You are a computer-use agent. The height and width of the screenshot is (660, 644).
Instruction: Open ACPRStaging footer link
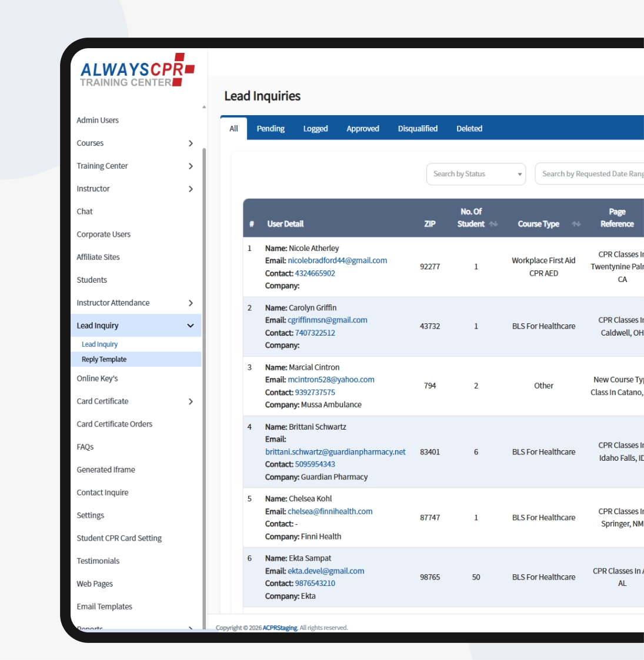(x=280, y=628)
